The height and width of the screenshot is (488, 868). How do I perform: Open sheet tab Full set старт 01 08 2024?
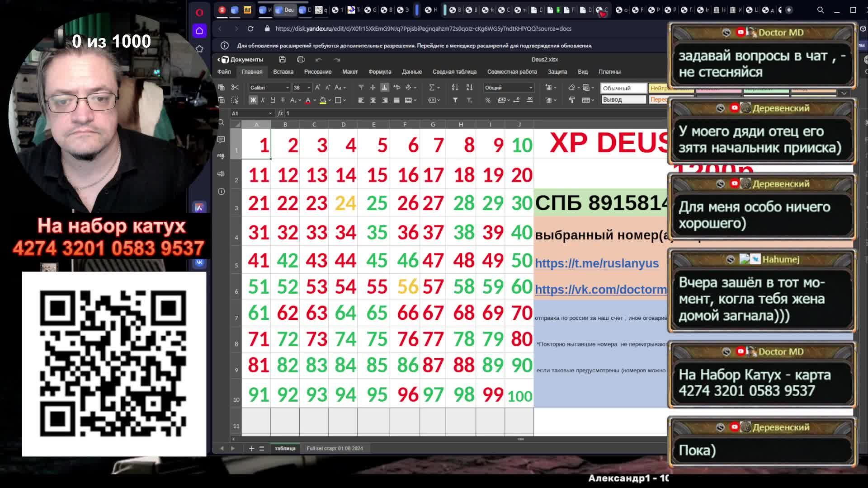click(335, 449)
